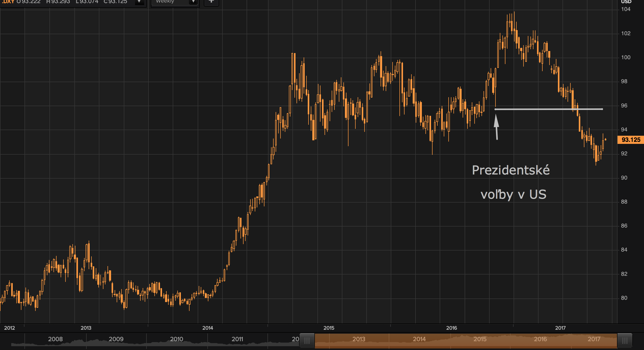The image size is (644, 350).
Task: Click 2014 in the highlighted navigator range
Action: point(419,339)
